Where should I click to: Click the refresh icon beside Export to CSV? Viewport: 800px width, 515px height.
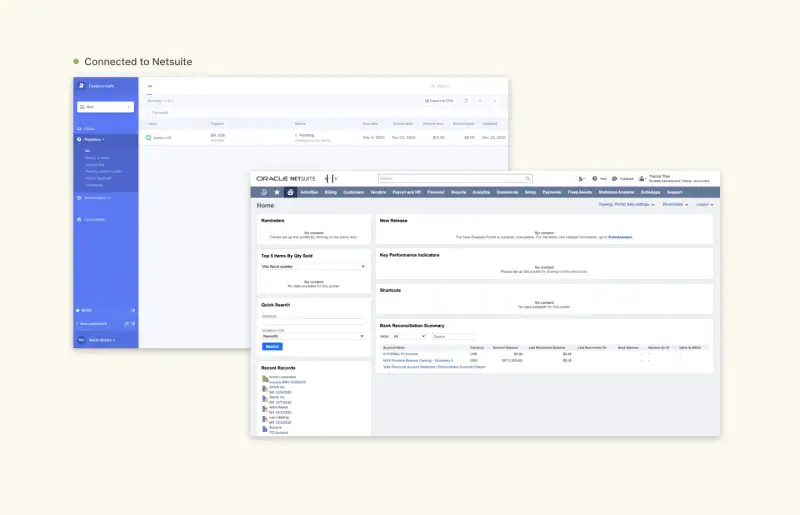point(463,101)
